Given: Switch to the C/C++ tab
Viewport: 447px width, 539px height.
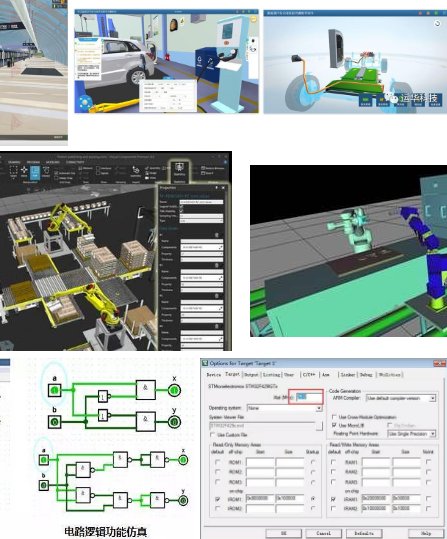Looking at the screenshot, I should coord(309,375).
